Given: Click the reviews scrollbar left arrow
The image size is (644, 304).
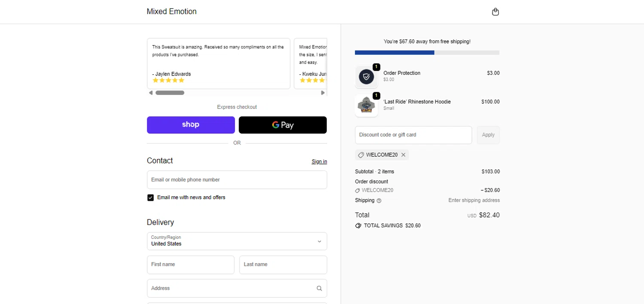Looking at the screenshot, I should (x=151, y=93).
